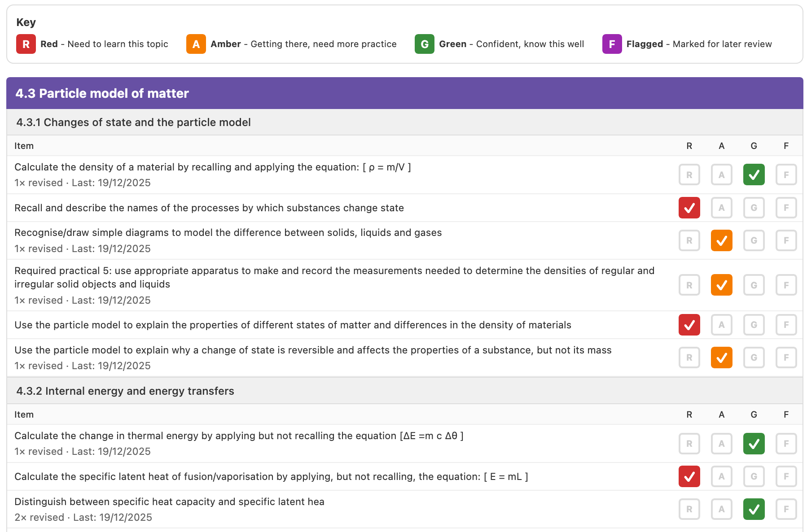Flag the 'density of materials' particle model item
807x532 pixels.
(x=786, y=325)
